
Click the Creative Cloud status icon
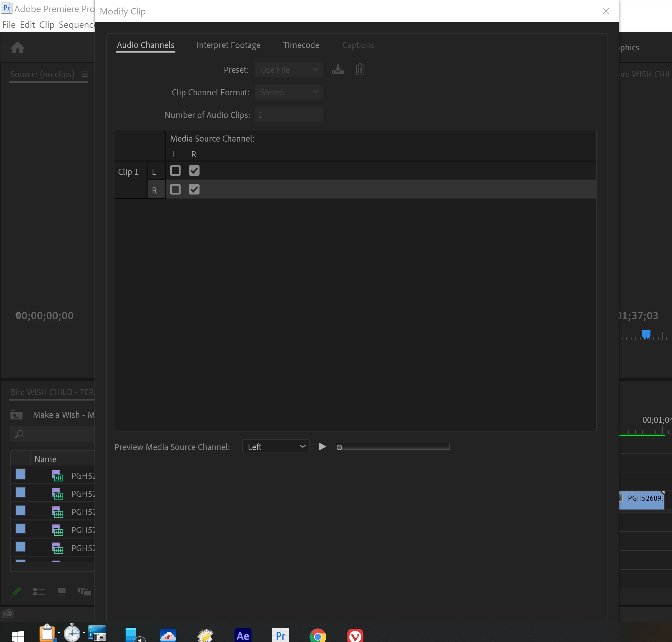tap(8, 614)
